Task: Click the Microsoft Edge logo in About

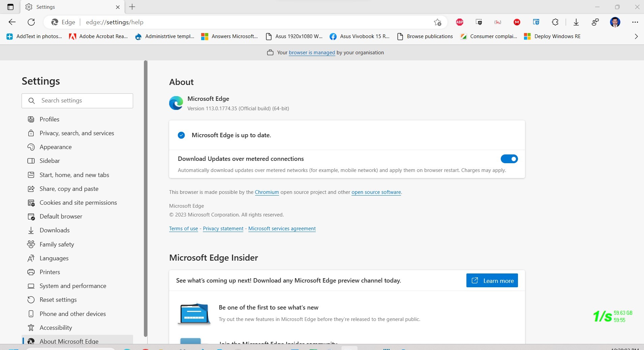Action: (x=176, y=103)
